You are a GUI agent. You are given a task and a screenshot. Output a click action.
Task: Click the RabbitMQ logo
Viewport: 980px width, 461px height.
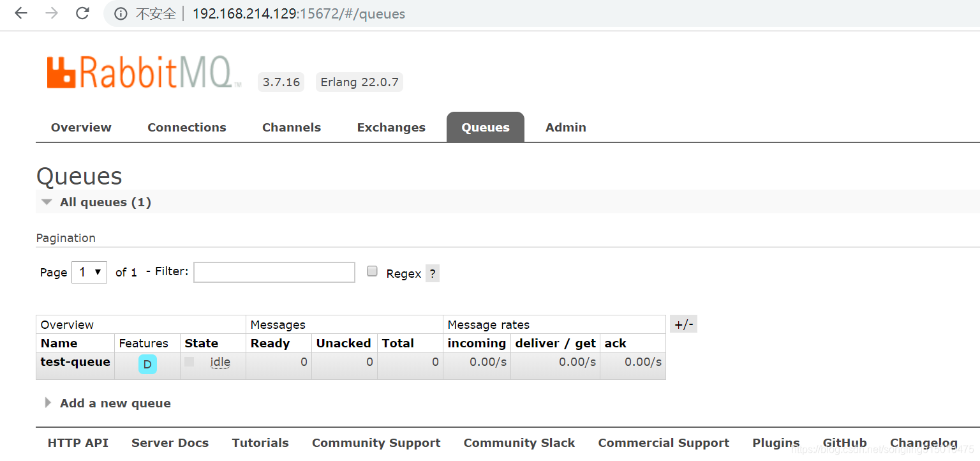(x=142, y=70)
